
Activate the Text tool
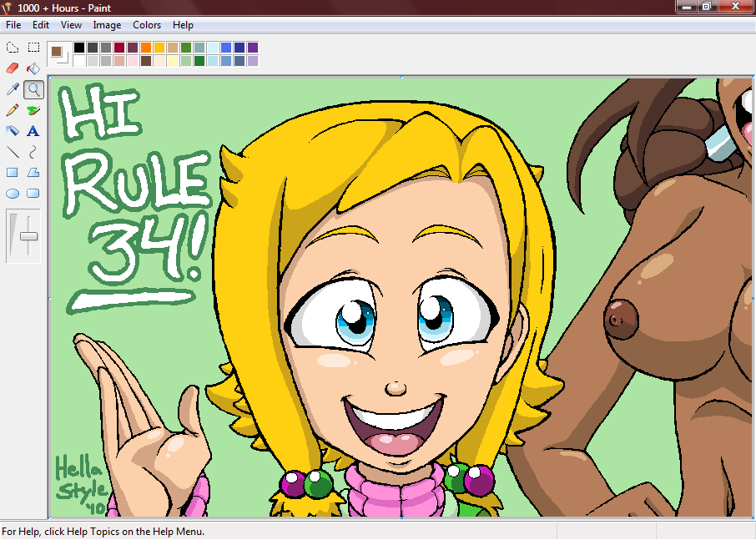(33, 131)
